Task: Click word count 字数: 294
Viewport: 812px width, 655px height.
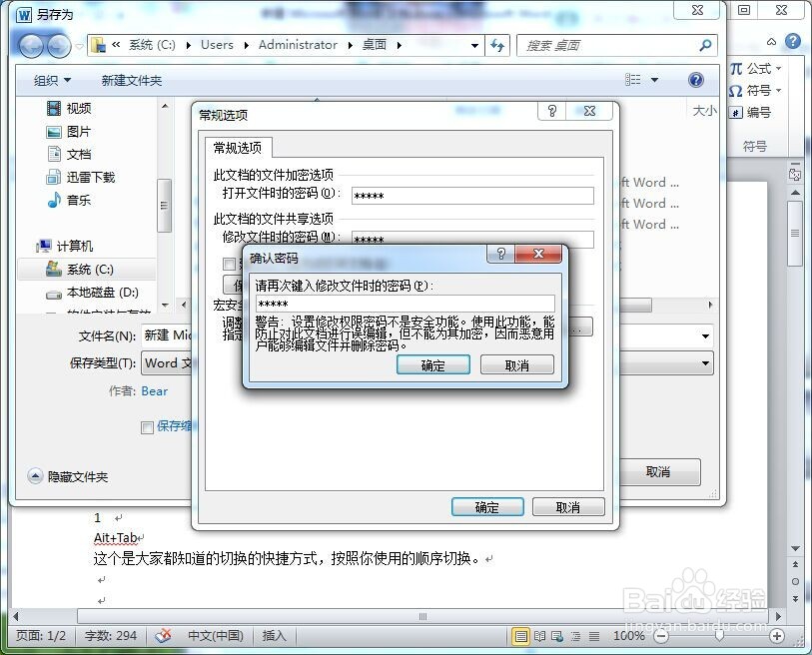Action: [x=111, y=635]
